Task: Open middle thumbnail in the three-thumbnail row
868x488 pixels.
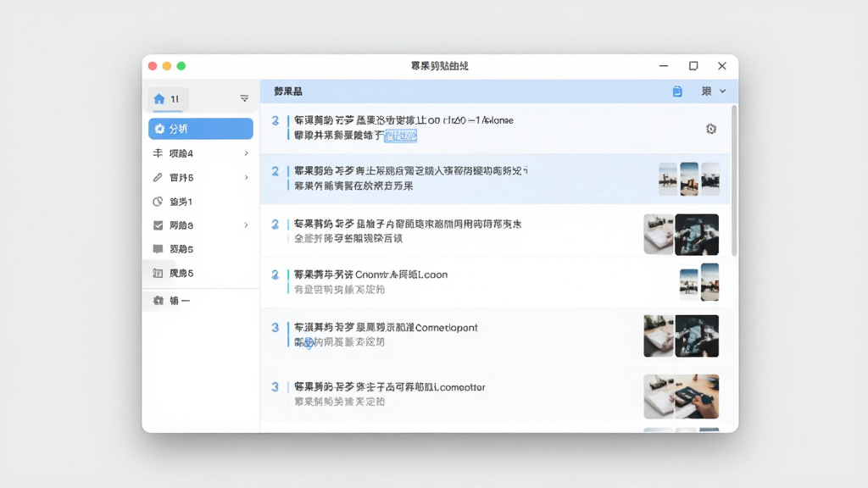Action: (x=689, y=179)
